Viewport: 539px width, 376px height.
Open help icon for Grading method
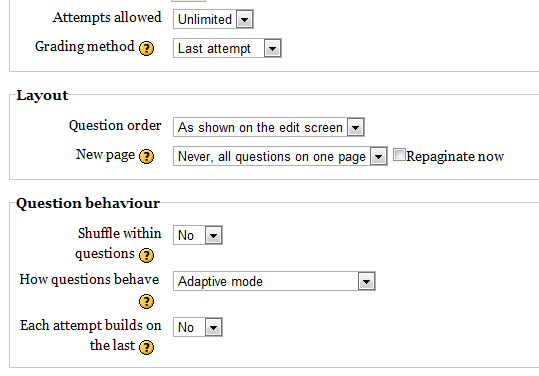(x=146, y=48)
